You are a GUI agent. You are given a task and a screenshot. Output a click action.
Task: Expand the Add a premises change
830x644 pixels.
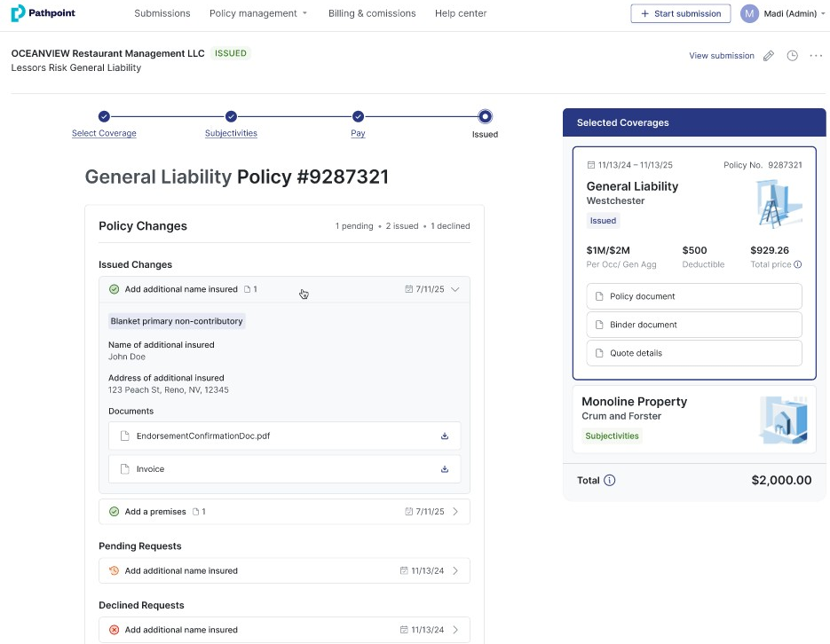tap(455, 512)
